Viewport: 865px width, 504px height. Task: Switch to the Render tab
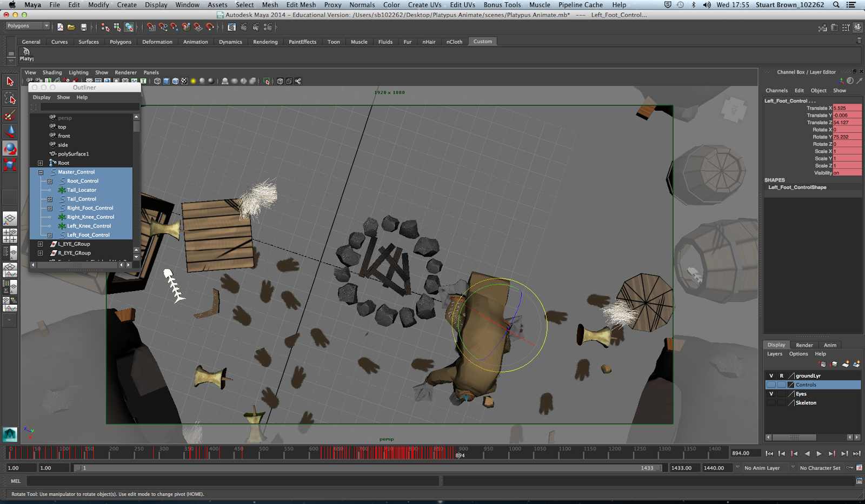(x=804, y=345)
